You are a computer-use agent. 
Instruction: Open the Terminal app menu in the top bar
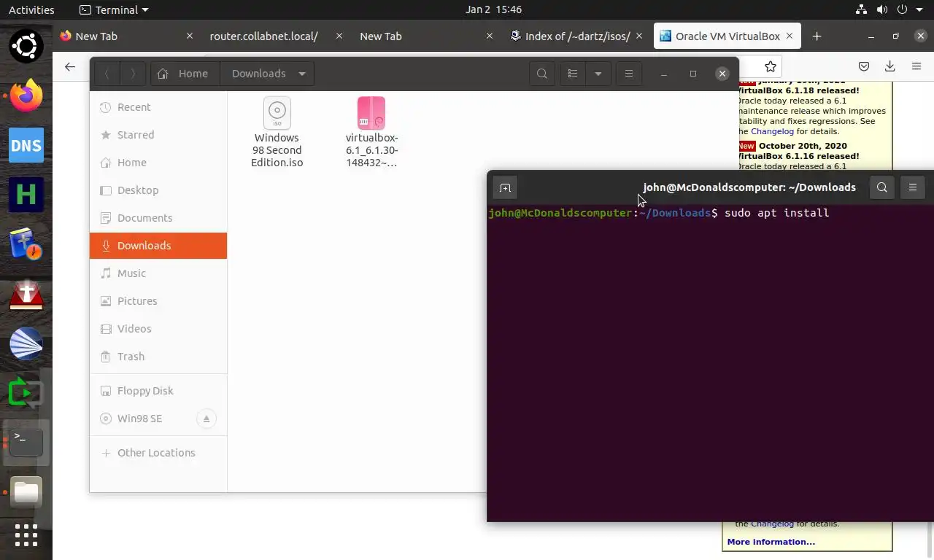coord(113,9)
